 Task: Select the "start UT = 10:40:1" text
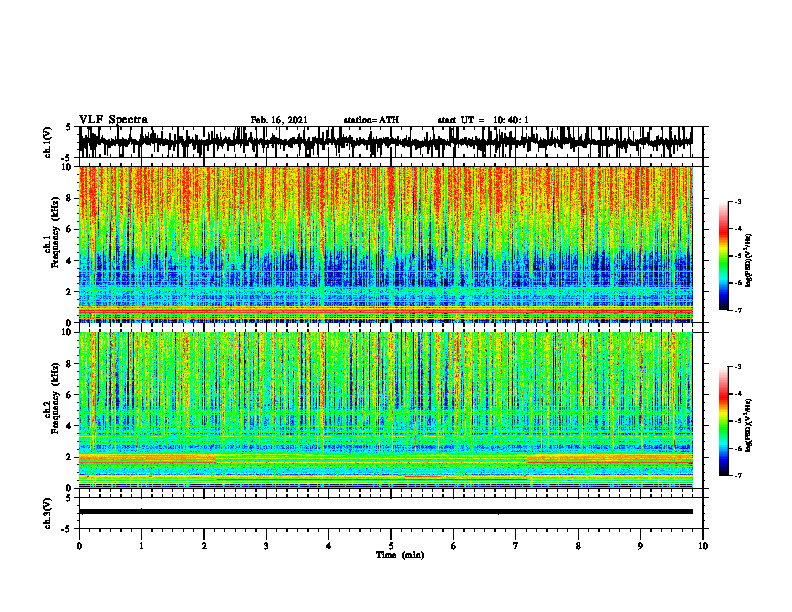click(x=483, y=120)
